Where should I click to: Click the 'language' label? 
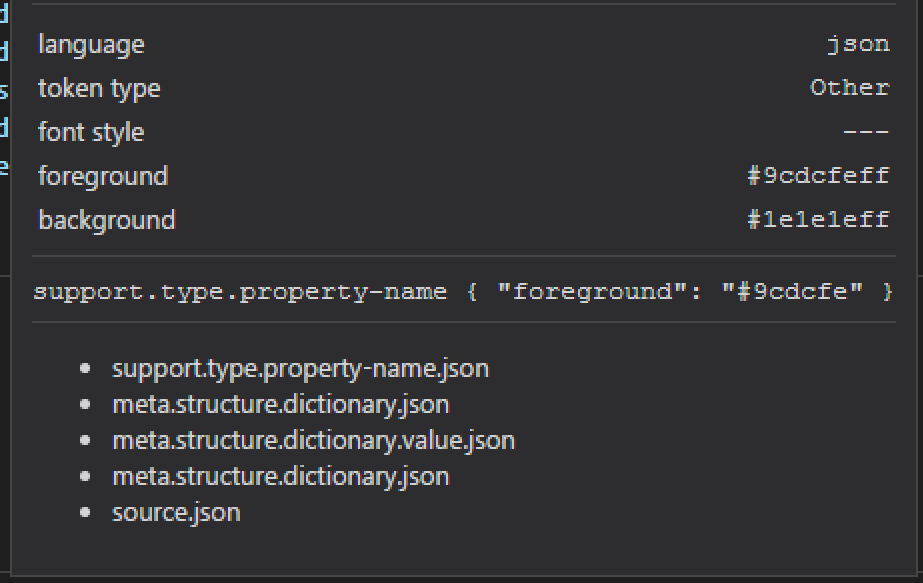(91, 45)
